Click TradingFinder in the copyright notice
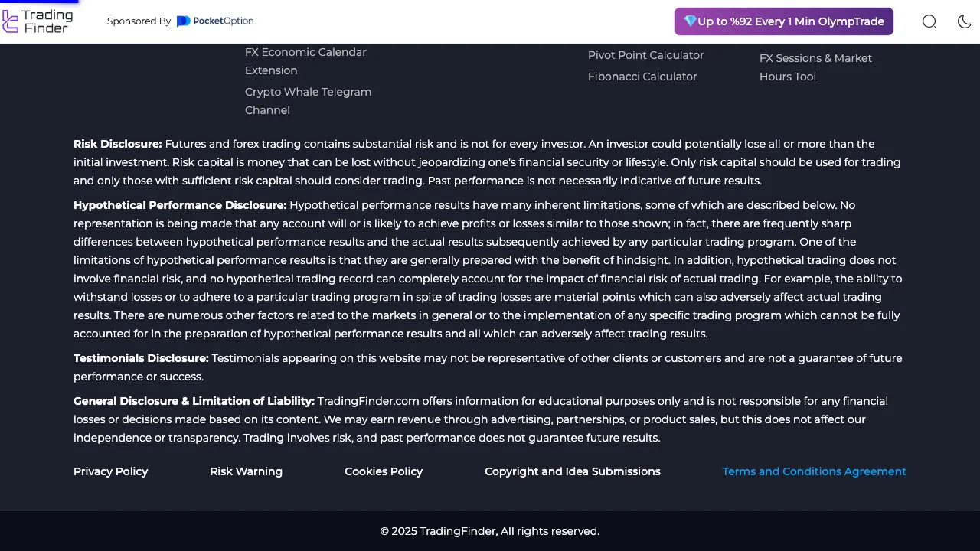Image resolution: width=980 pixels, height=551 pixels. pos(456,531)
